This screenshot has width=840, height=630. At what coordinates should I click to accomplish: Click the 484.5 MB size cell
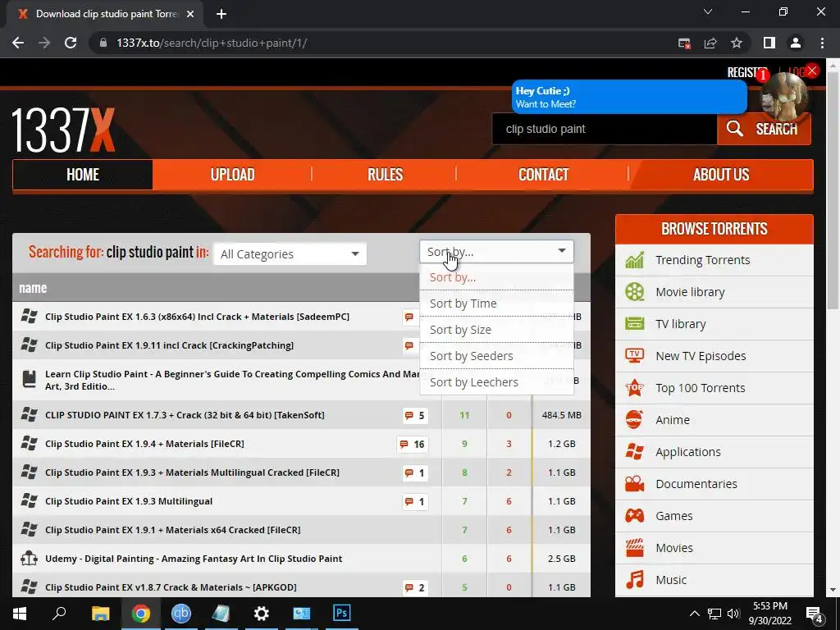click(561, 415)
